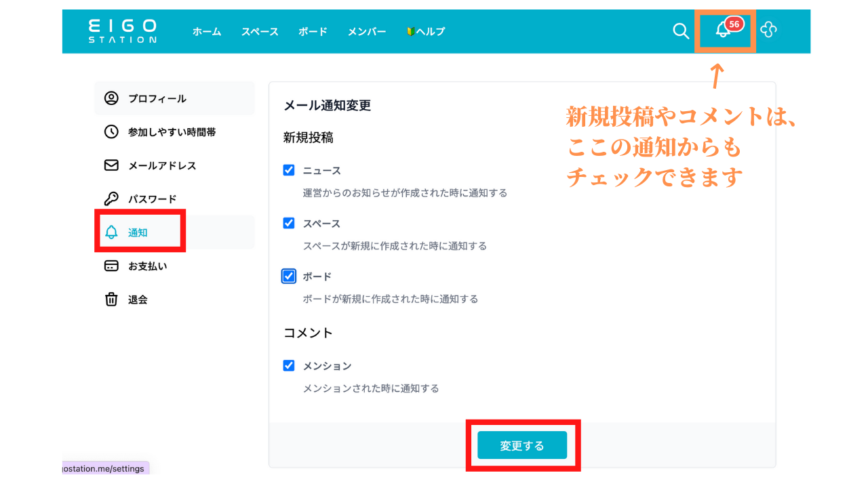Viewport: 868px width, 488px height.
Task: Open the メンバー page from header
Action: coord(367,32)
